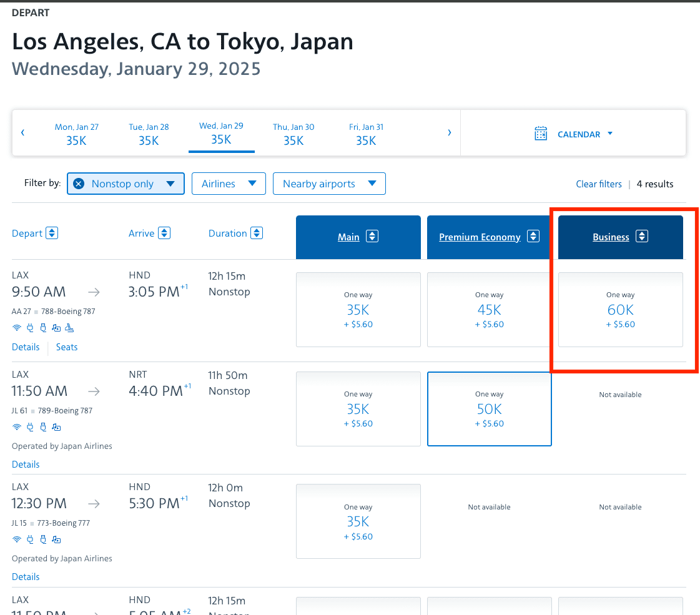Click USB port icon on AA 27 flight
The width and height of the screenshot is (700, 615).
43,328
